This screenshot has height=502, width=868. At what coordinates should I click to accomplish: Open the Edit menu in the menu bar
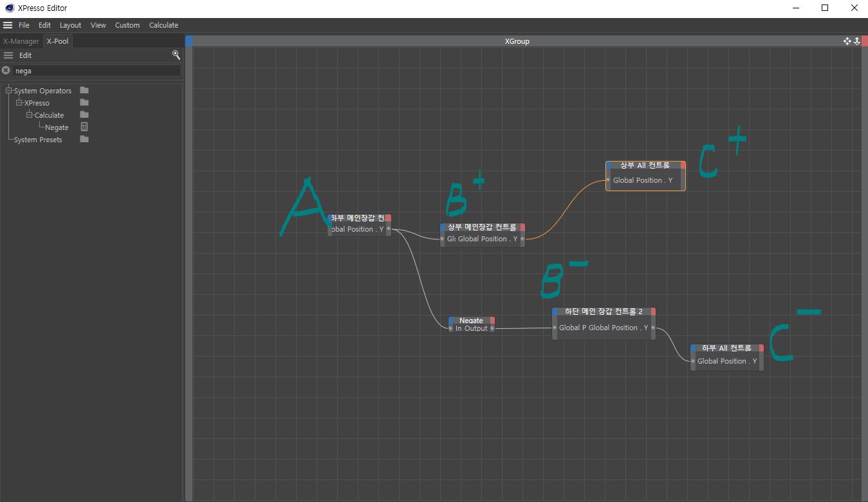(44, 25)
